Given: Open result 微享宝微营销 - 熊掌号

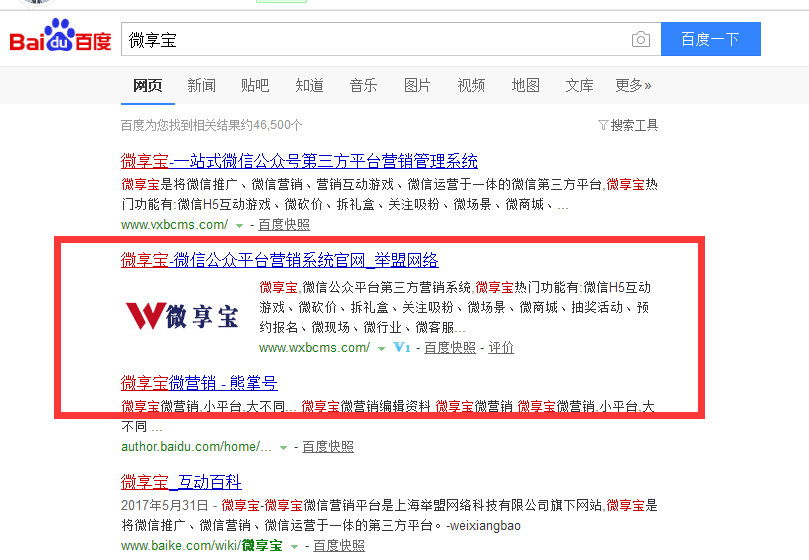Looking at the screenshot, I should point(199,383).
